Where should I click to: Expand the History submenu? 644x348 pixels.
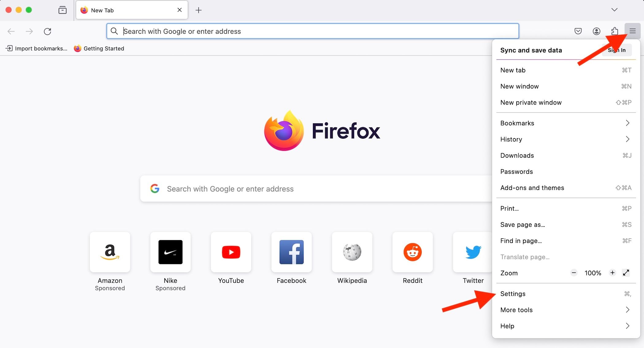[566, 139]
